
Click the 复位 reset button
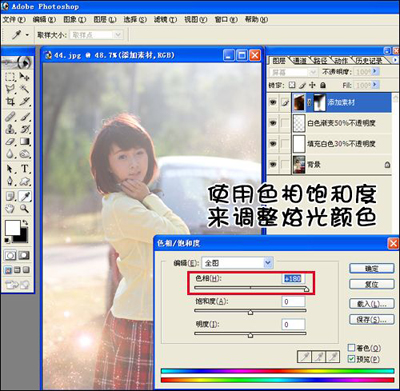pyautogui.click(x=372, y=284)
